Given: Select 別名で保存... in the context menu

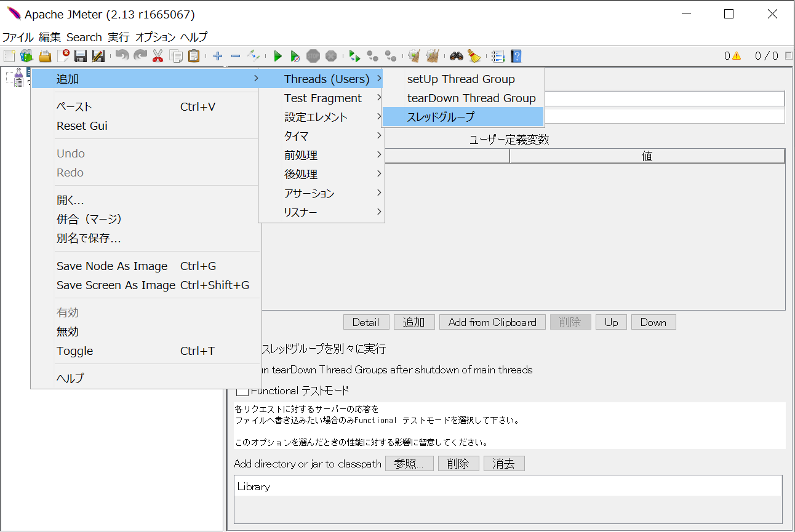Looking at the screenshot, I should tap(89, 239).
